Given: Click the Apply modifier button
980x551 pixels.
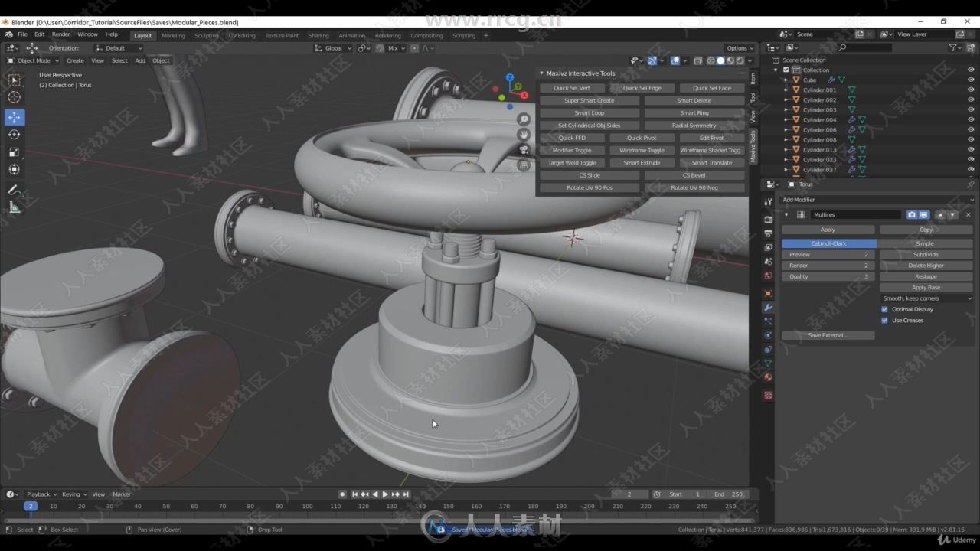Looking at the screenshot, I should [x=828, y=230].
